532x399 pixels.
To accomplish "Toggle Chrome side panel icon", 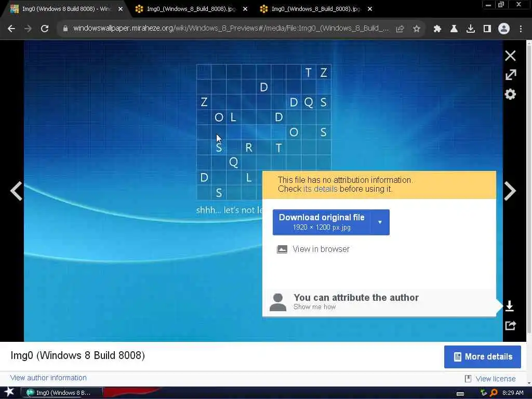I will [487, 29].
